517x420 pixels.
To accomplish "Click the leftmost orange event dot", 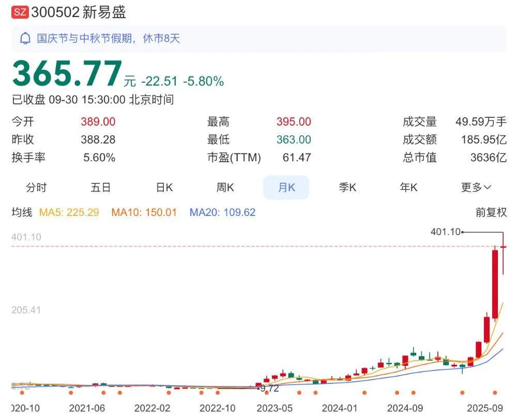I will coord(22,393).
